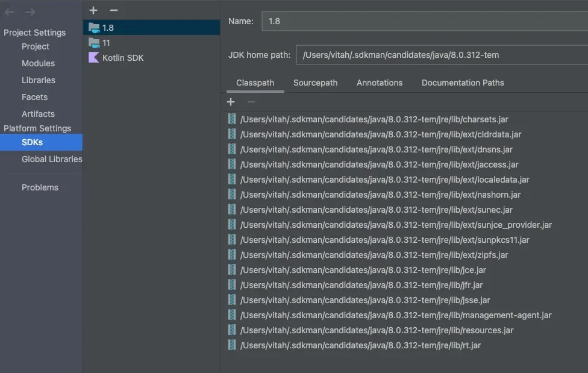Screen dimensions: 588x373
Task: Open the Annotations tab
Action: [380, 83]
